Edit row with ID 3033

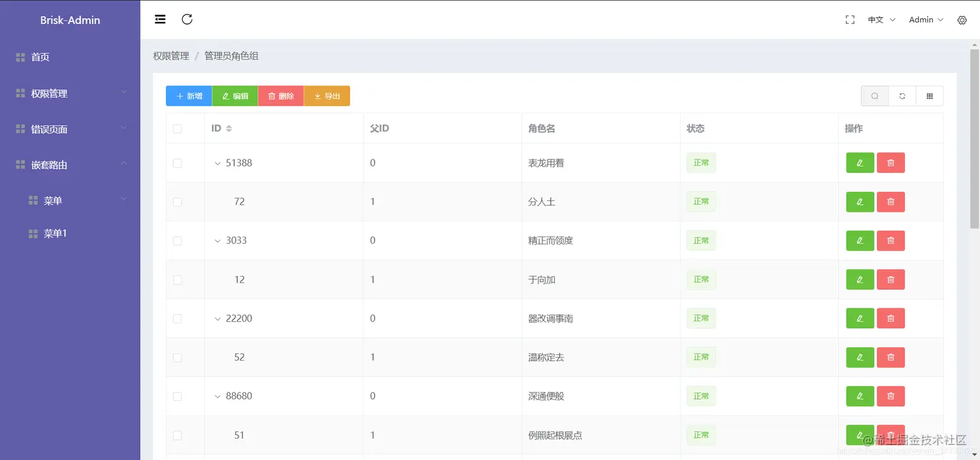click(860, 241)
